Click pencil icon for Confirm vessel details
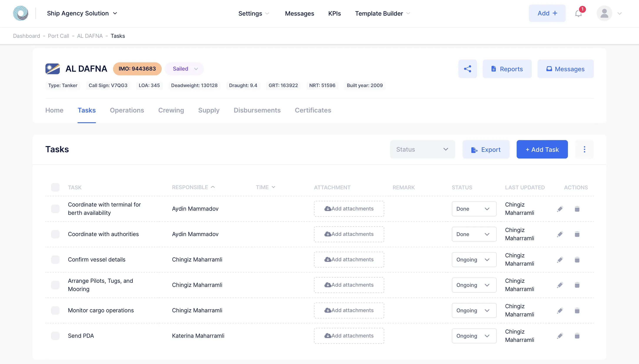Image resolution: width=639 pixels, height=364 pixels. (560, 260)
